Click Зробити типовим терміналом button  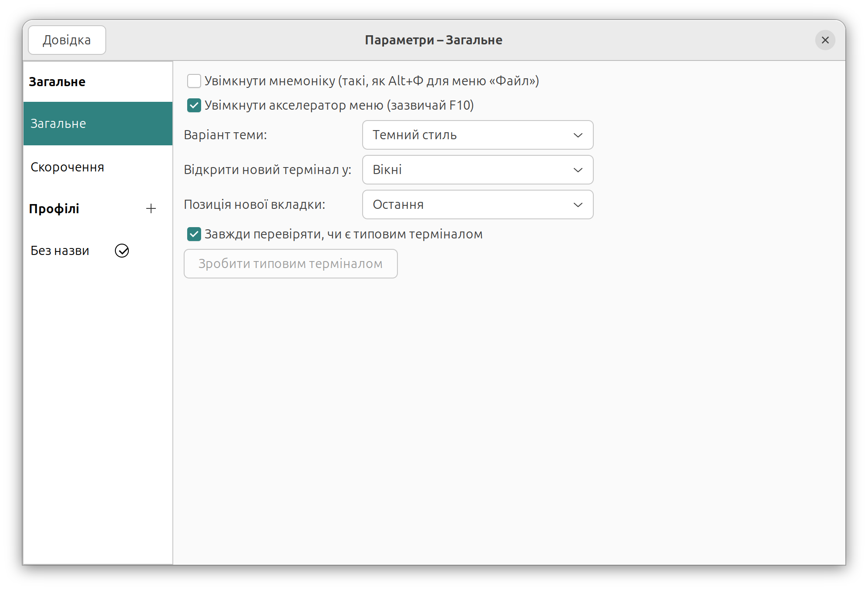[x=291, y=264]
